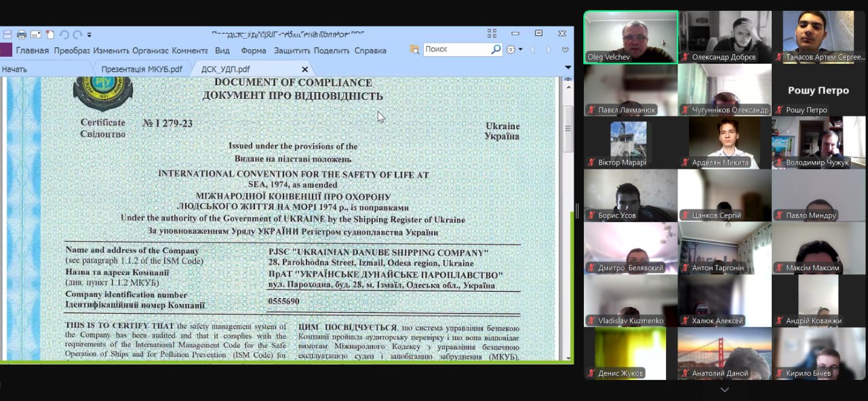Click the document vertical scrollbar thumb
This screenshot has width=868, height=401.
pyautogui.click(x=568, y=129)
